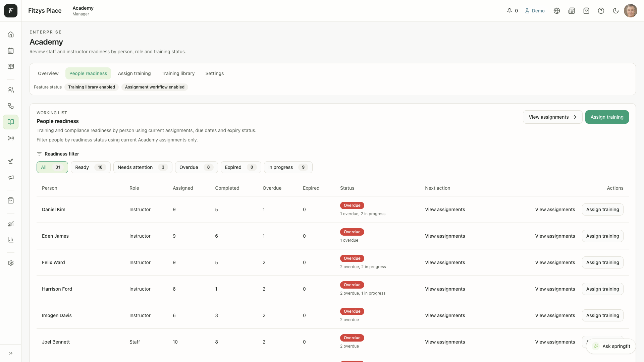Image resolution: width=644 pixels, height=362 pixels.
Task: Open the shopping bag sidebar icon
Action: click(x=11, y=200)
